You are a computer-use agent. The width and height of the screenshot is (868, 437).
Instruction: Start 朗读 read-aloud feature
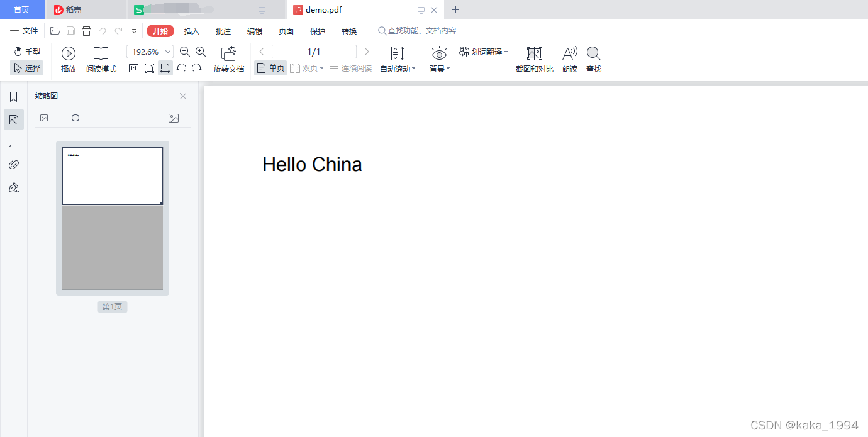pos(569,60)
